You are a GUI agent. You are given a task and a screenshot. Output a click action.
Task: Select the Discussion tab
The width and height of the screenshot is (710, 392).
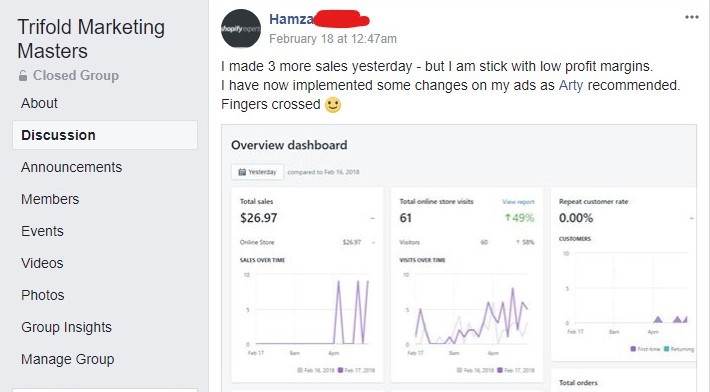[105, 135]
